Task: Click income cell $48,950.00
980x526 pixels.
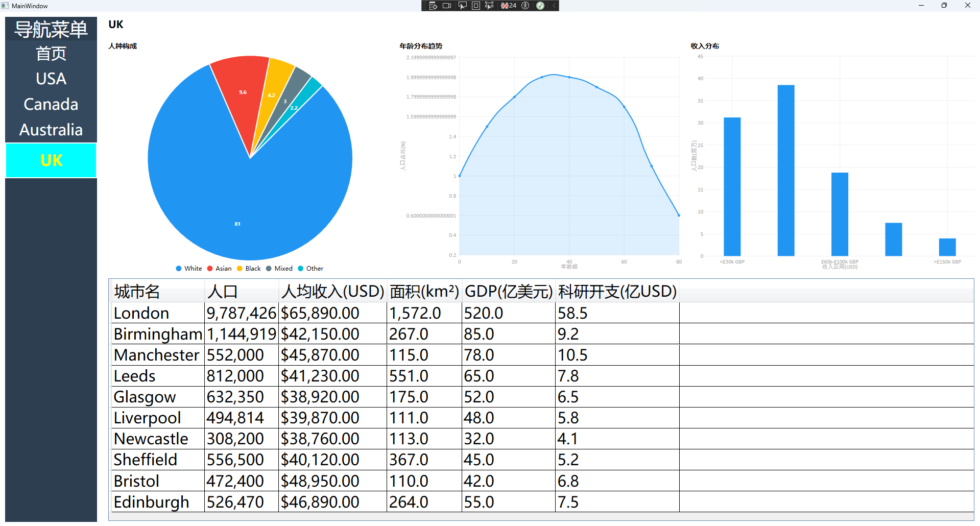Action: [x=333, y=481]
